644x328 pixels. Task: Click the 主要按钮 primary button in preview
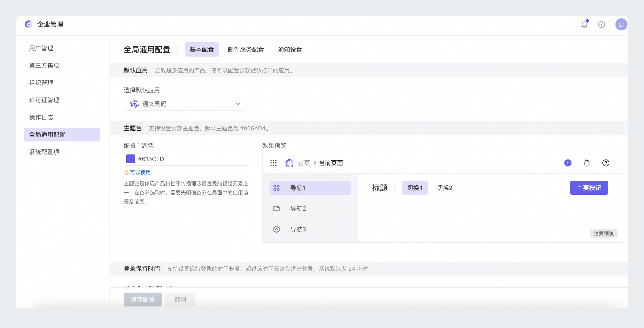[589, 188]
